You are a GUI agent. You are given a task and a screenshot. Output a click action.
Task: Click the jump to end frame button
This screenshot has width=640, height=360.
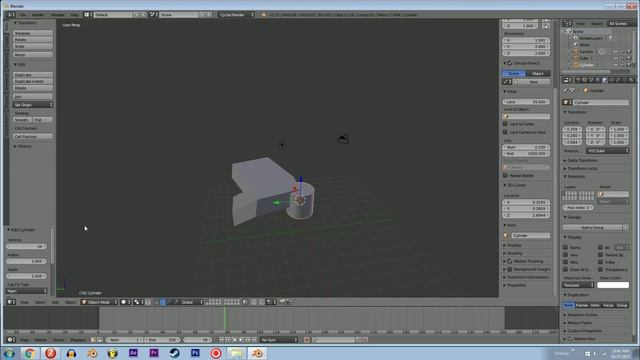pos(254,340)
